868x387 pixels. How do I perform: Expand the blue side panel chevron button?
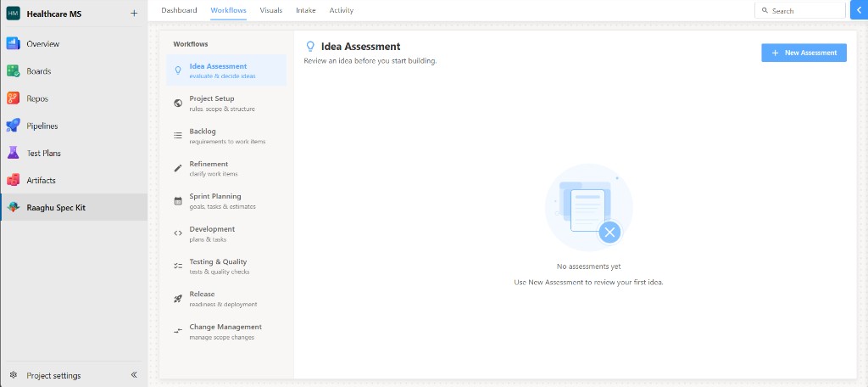[x=860, y=10]
